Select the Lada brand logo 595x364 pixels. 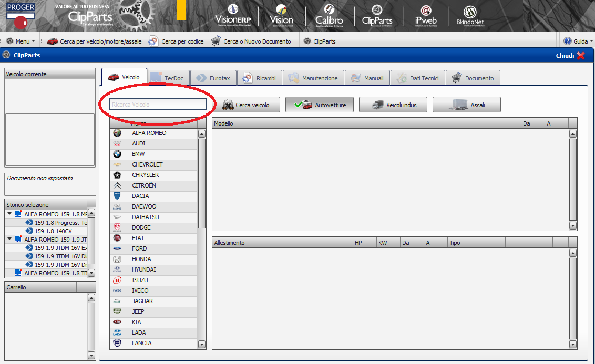117,332
